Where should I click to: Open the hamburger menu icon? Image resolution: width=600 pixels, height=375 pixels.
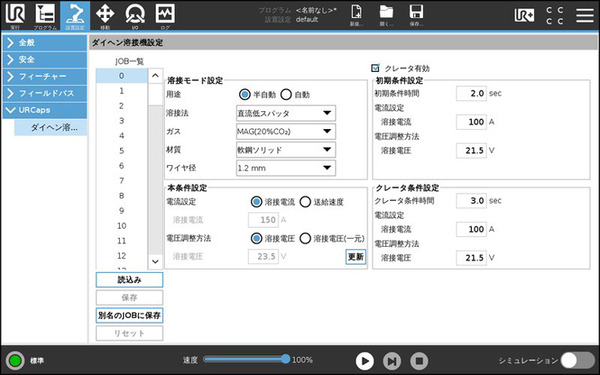coord(585,15)
